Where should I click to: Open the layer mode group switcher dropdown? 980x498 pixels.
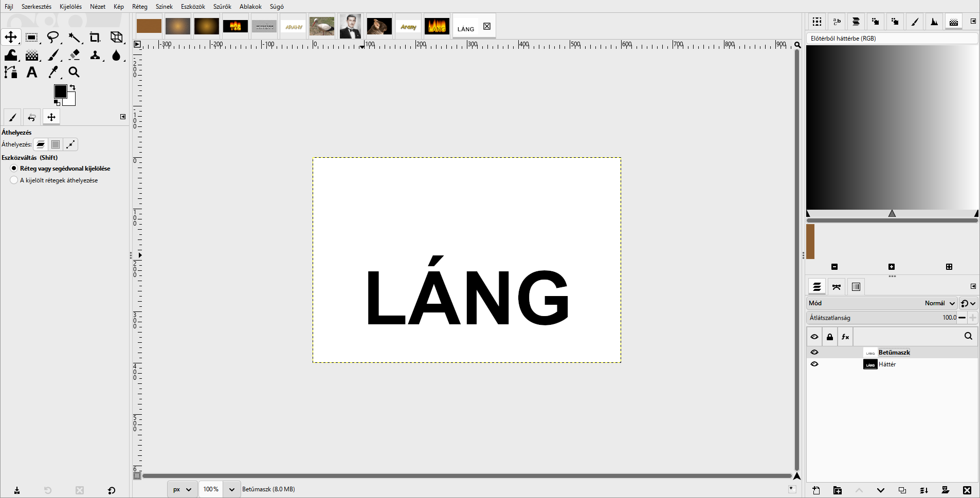coord(968,303)
